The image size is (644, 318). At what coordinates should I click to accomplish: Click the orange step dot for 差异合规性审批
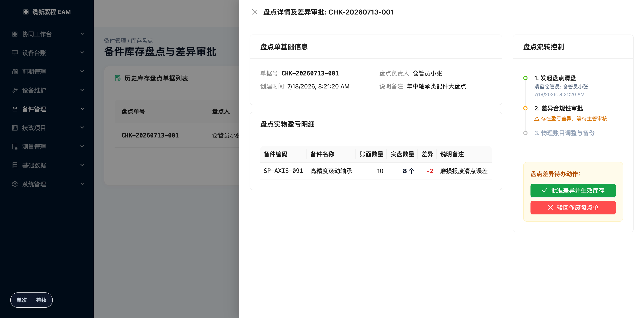(525, 108)
